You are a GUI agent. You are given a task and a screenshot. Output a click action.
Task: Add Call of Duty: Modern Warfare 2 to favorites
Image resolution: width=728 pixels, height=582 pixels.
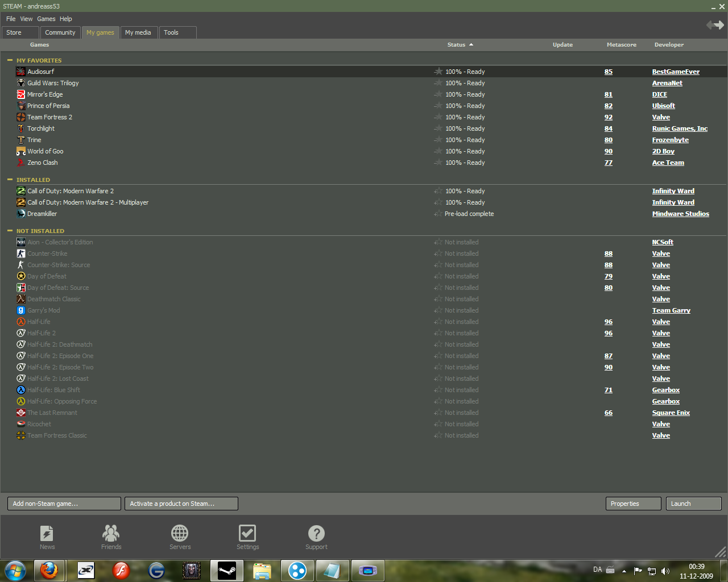tap(438, 191)
